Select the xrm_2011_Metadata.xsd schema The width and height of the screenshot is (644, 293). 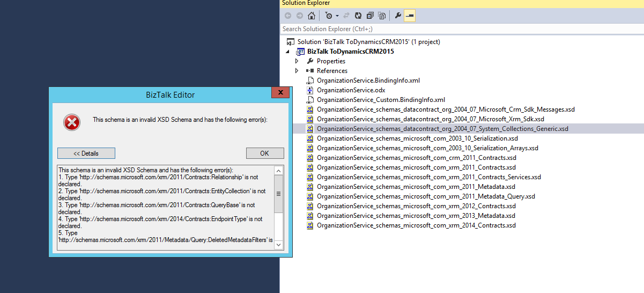coord(416,187)
